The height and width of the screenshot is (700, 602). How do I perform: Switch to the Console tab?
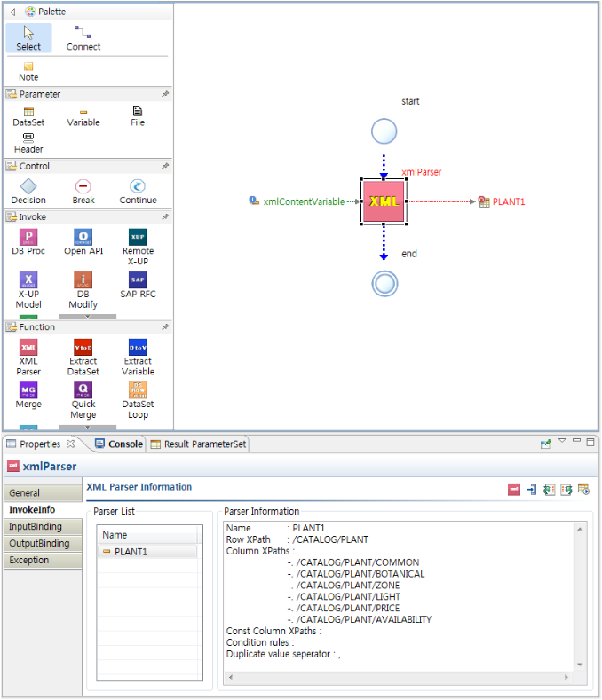click(124, 444)
